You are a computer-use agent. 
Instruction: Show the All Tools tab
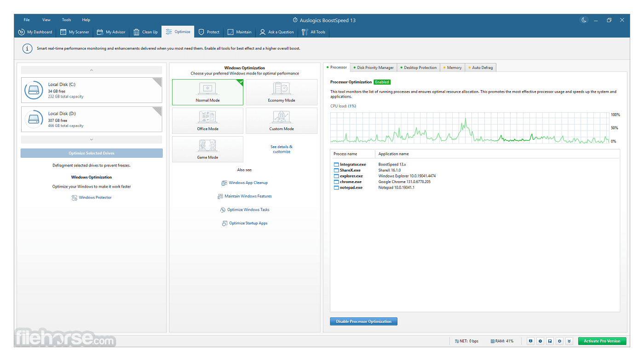click(x=314, y=32)
